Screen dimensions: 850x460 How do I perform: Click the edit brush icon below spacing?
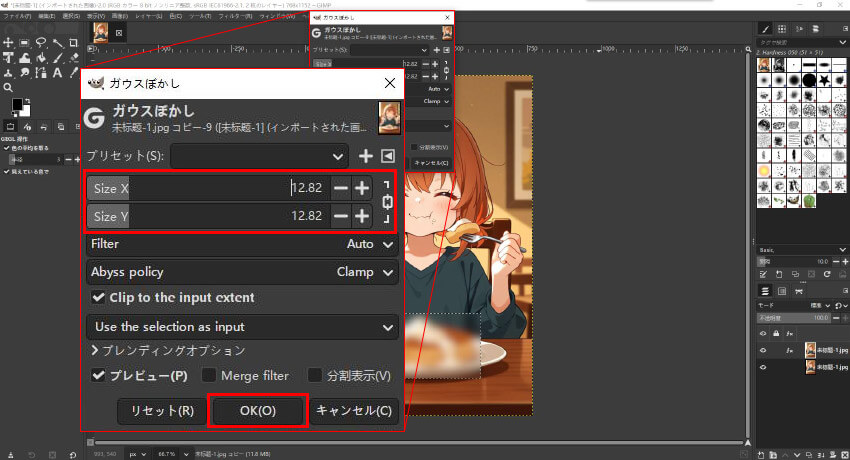coord(763,274)
